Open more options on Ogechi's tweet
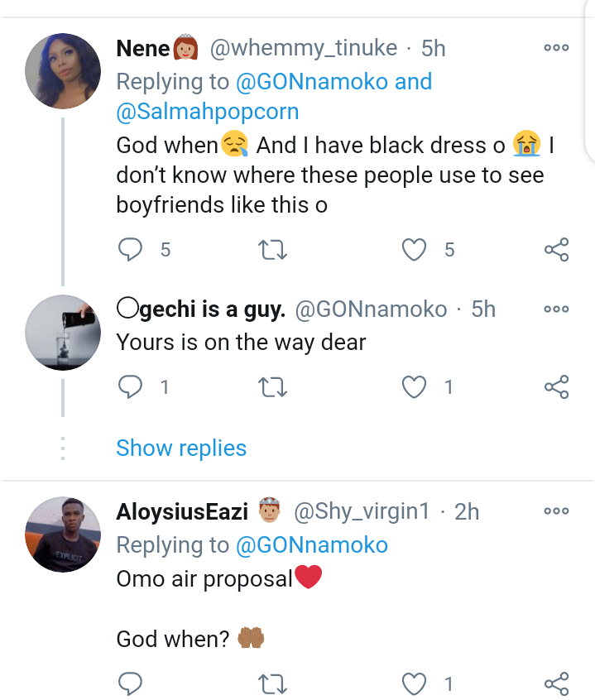595x700 pixels. coord(556,309)
